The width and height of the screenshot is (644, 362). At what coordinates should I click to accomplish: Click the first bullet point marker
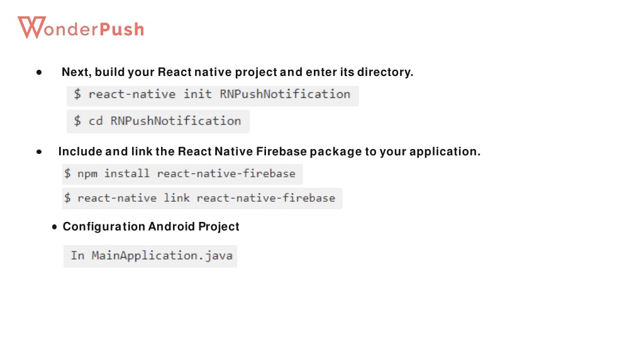(x=39, y=73)
